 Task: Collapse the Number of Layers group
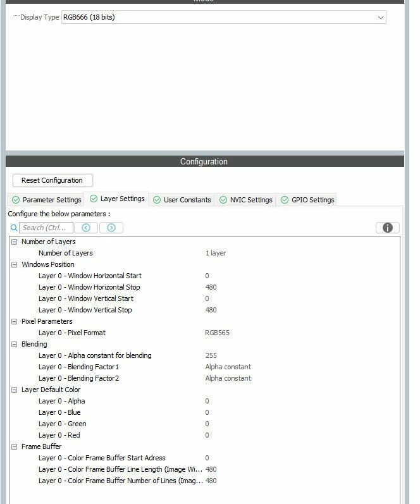pos(14,242)
